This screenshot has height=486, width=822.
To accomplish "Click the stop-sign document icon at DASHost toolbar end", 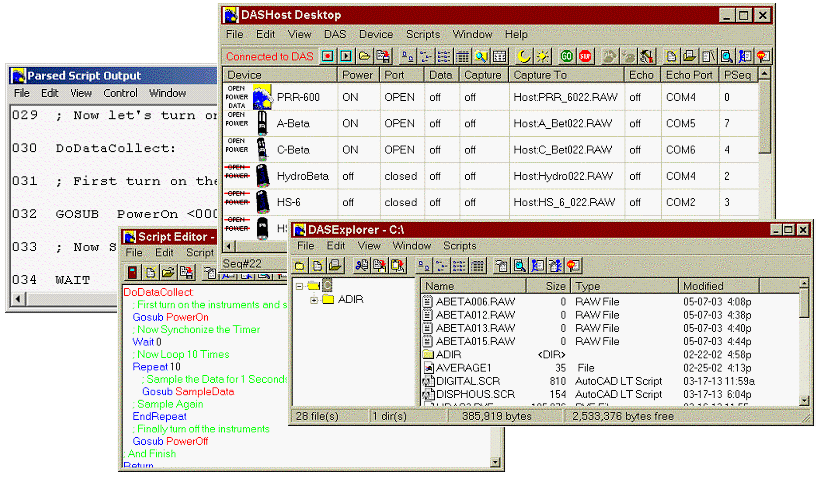I will tap(763, 56).
